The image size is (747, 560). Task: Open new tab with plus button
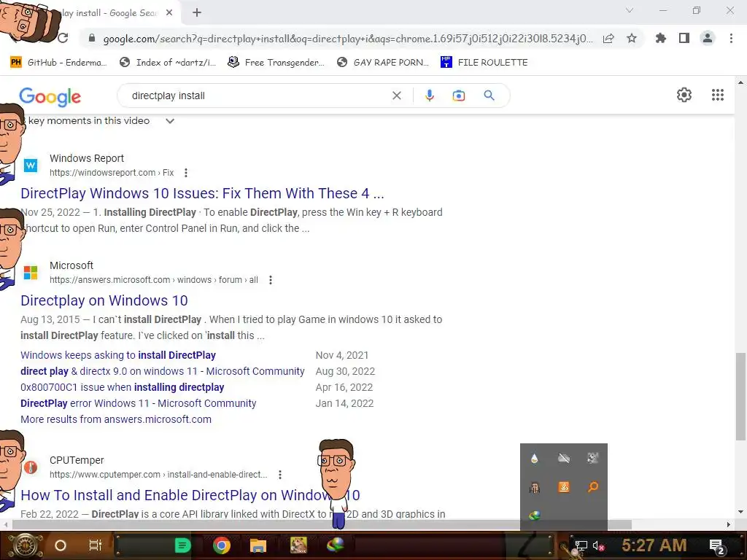(x=197, y=13)
